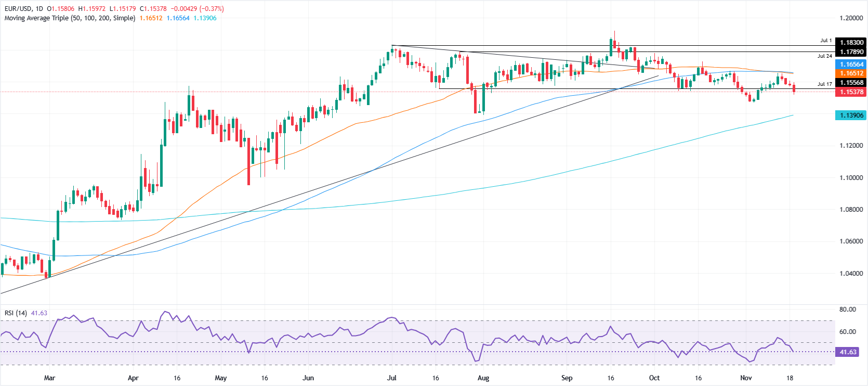Click the EUR/USD symbol title
This screenshot has width=868, height=386.
point(18,9)
